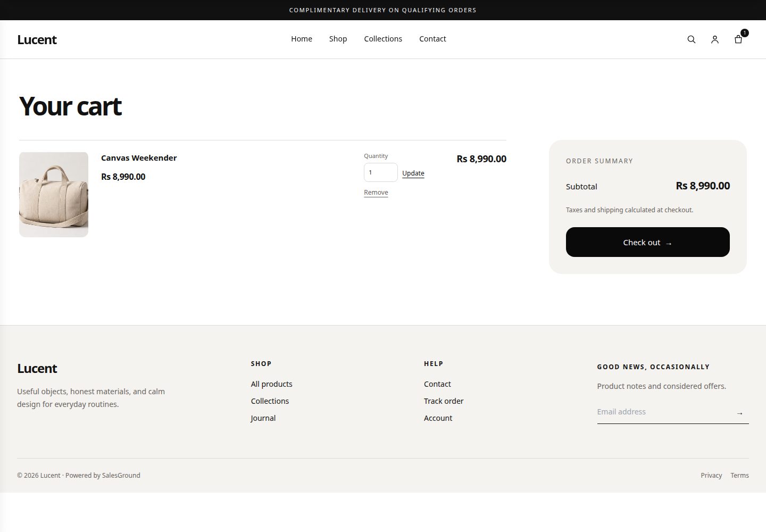Open the Canvas Weekender bag thumbnail
The width and height of the screenshot is (766, 532).
[54, 195]
